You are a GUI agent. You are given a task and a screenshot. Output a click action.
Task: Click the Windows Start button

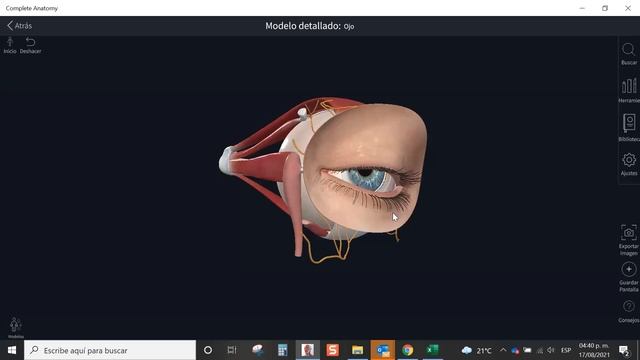[11, 350]
